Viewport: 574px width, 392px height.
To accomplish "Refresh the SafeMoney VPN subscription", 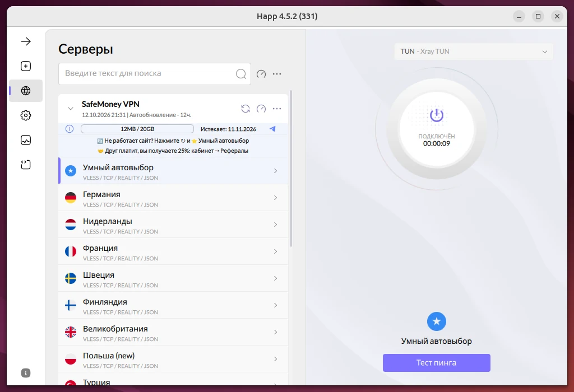I will 246,109.
